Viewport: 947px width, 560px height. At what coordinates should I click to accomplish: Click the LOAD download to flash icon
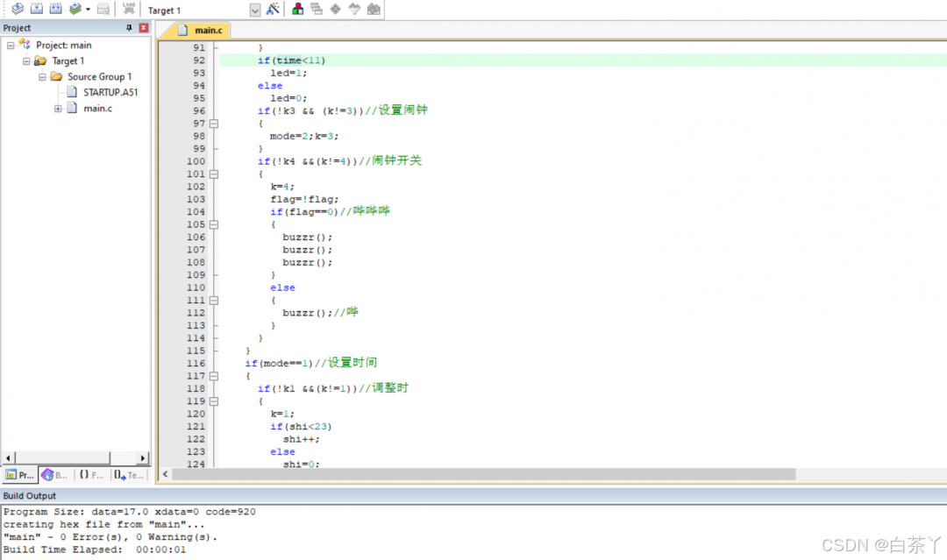129,10
